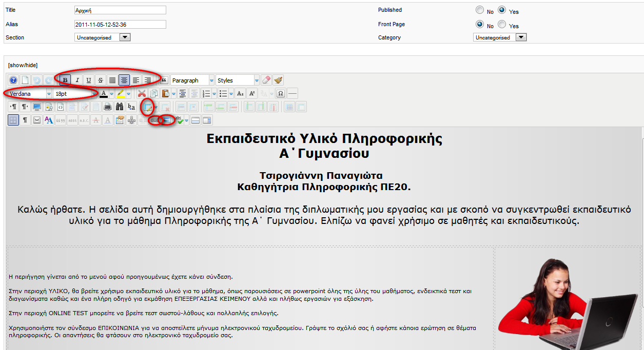Click the eraser Remove Formatting icon
The width and height of the screenshot is (644, 350).
click(x=266, y=80)
